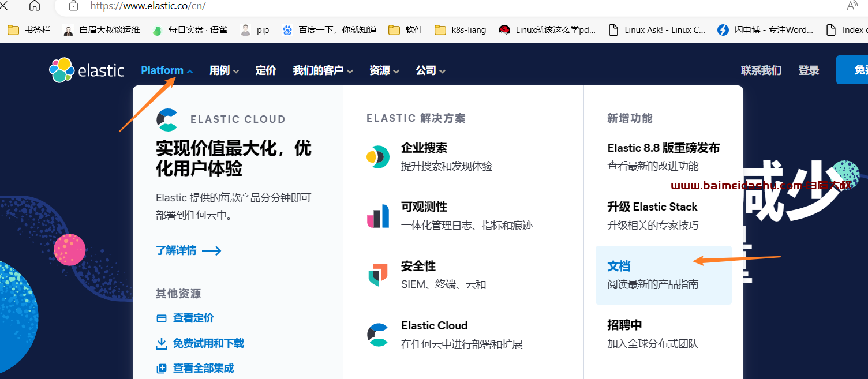Open the 软件 bookmark folder
Image resolution: width=868 pixels, height=379 pixels.
[x=406, y=30]
